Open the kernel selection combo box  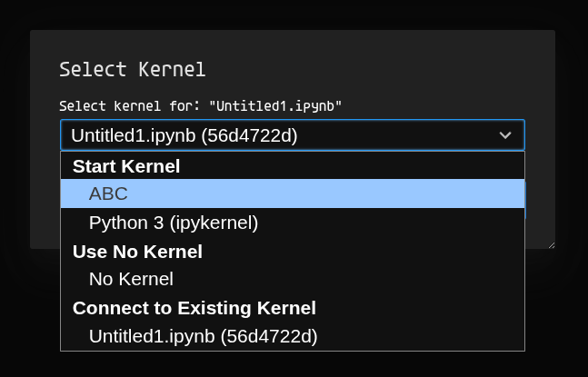click(292, 135)
